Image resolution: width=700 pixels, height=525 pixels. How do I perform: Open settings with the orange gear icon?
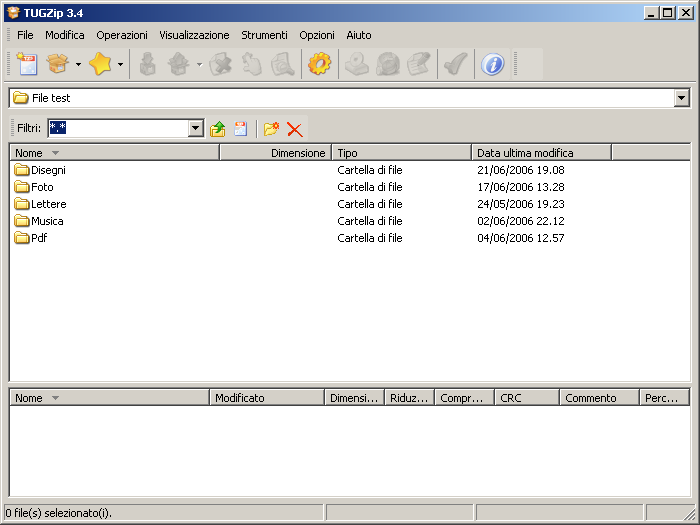point(320,64)
